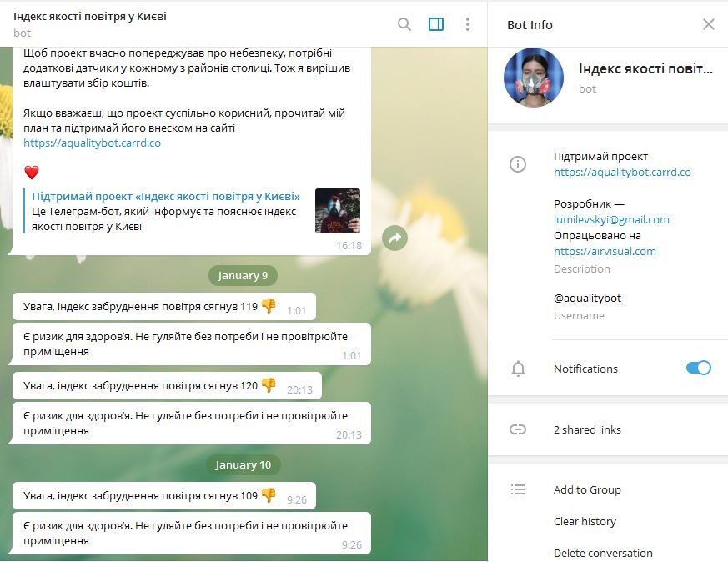This screenshot has width=728, height=562.
Task: Close the Bot Info panel
Action: point(708,24)
